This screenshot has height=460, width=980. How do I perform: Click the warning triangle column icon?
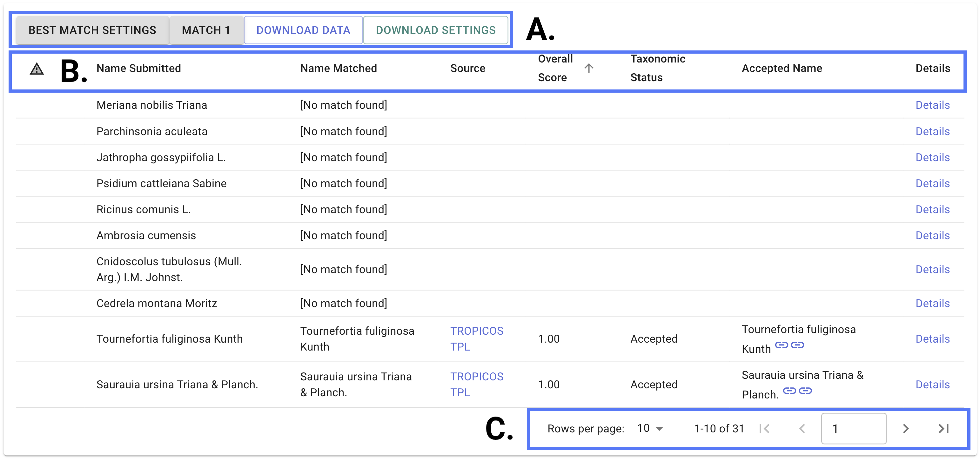click(37, 69)
